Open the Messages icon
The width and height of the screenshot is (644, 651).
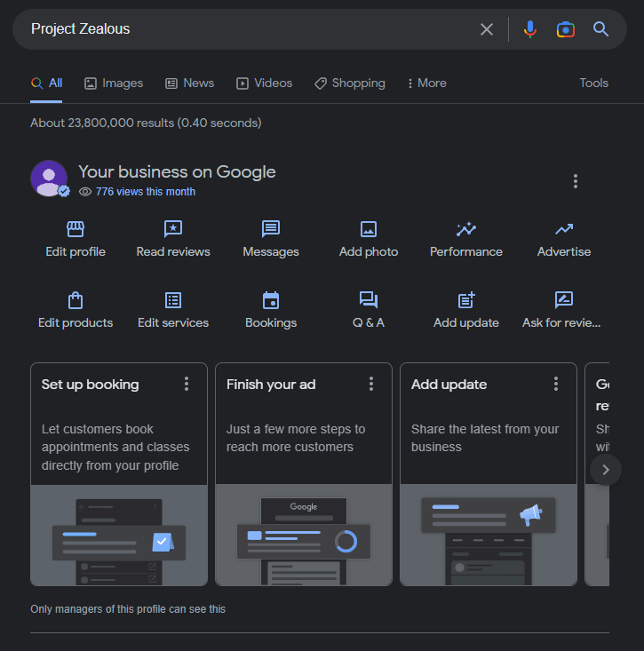tap(271, 229)
